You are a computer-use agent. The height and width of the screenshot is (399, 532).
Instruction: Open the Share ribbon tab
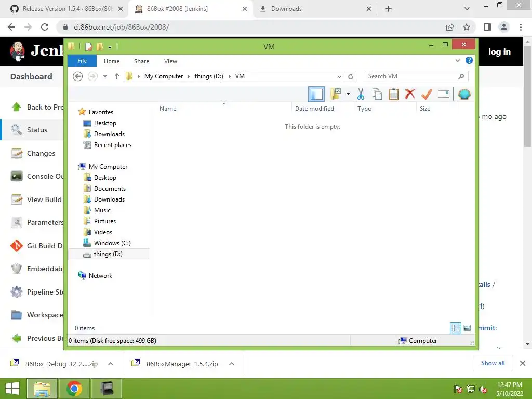click(141, 61)
